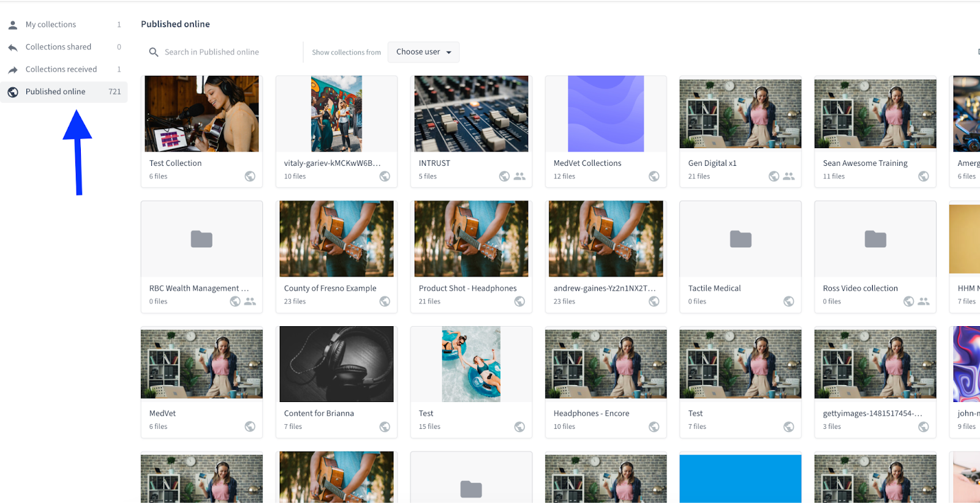Click globe icon on Headphones - Encore card
Image resolution: width=980 pixels, height=503 pixels.
[654, 427]
